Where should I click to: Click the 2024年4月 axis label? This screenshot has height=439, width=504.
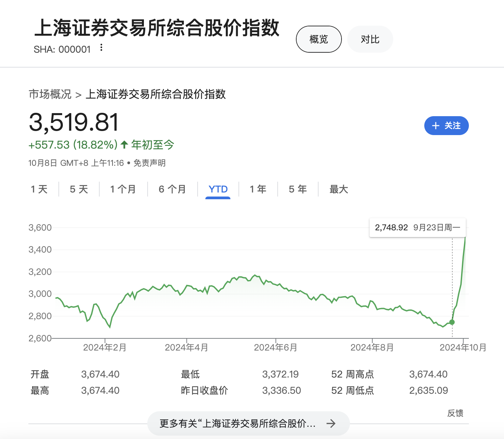click(186, 347)
